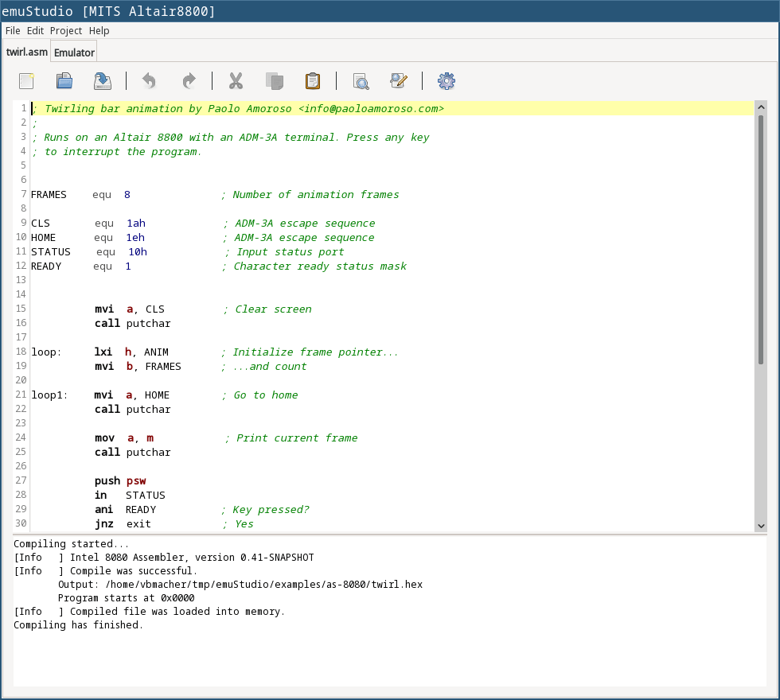780x700 pixels.
Task: Switch to the Emulator tab
Action: [74, 52]
